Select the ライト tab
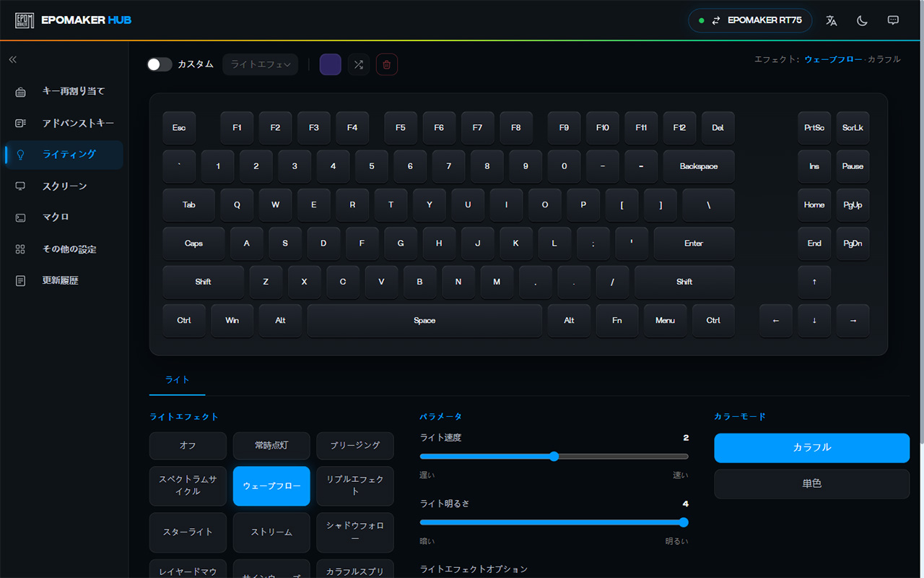Image resolution: width=924 pixels, height=578 pixels. click(178, 380)
